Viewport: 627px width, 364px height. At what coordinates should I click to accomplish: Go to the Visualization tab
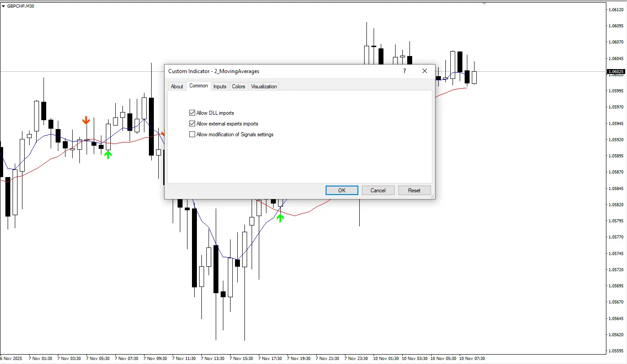pos(264,87)
